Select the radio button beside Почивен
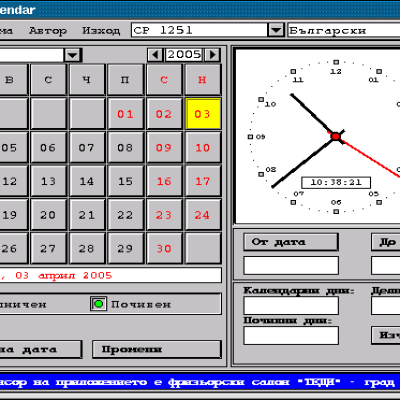 point(98,304)
